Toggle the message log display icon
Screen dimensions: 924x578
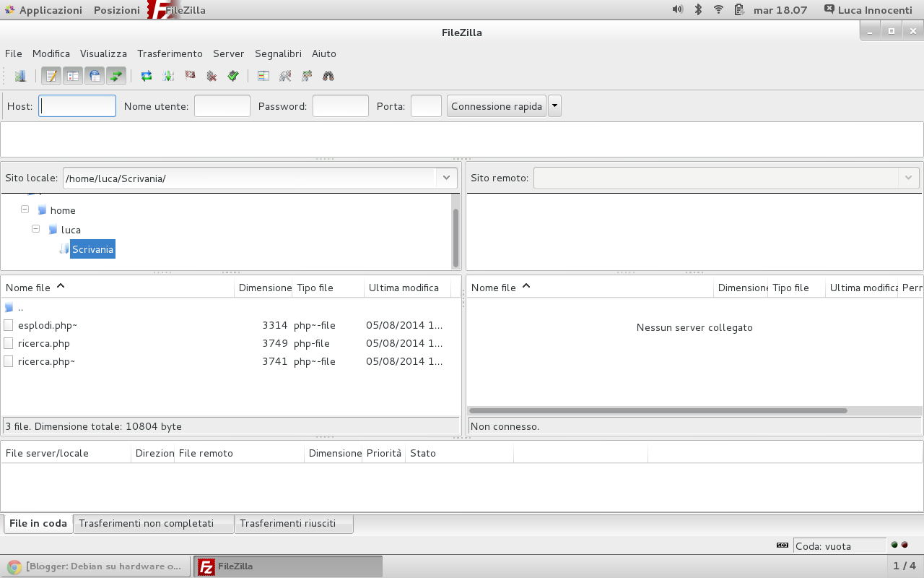tap(51, 76)
